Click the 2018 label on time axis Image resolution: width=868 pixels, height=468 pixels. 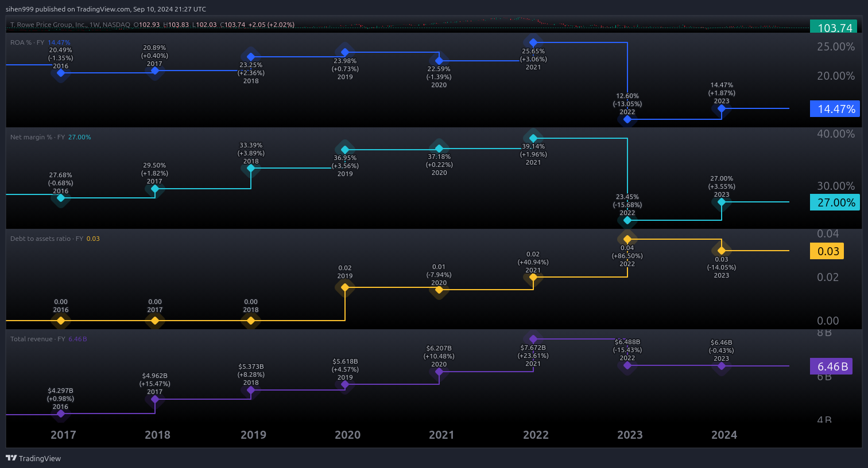click(x=157, y=435)
